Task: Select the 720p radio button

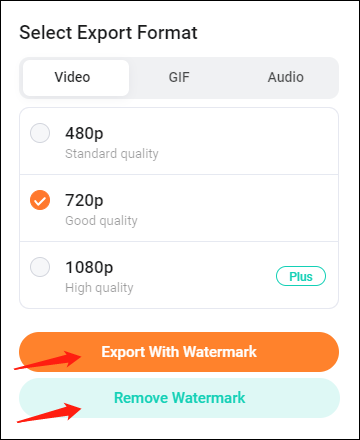Action: click(x=40, y=200)
